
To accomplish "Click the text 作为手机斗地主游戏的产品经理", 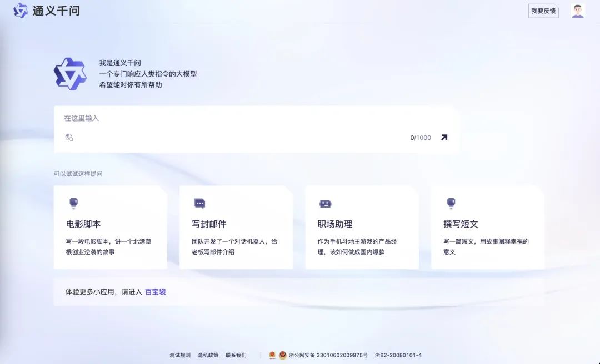I will click(x=357, y=246).
